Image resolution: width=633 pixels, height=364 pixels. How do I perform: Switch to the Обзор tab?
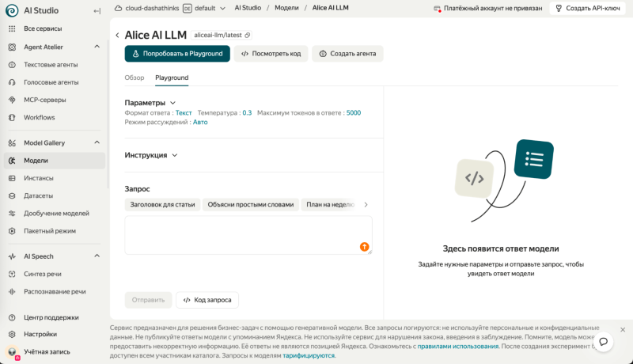click(135, 78)
